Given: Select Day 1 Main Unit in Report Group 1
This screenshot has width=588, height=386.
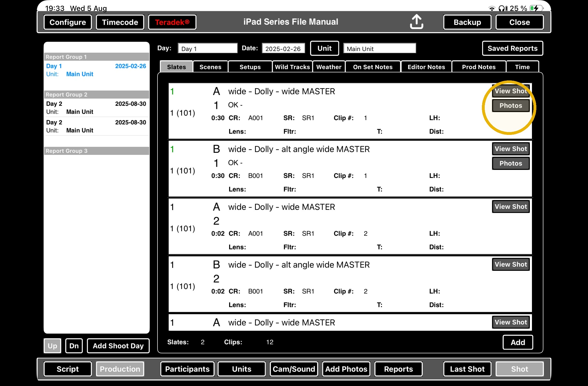Looking at the screenshot, I should (x=96, y=70).
